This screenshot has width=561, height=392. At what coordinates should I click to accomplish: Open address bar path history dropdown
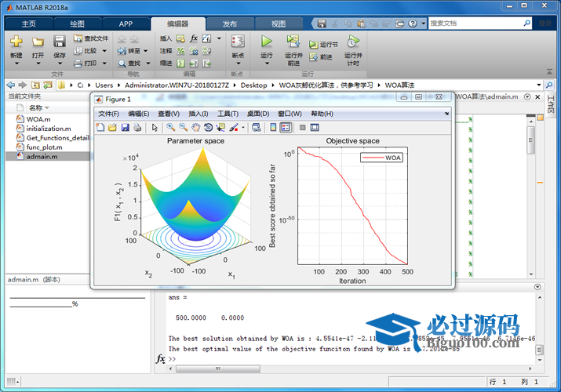[538, 85]
